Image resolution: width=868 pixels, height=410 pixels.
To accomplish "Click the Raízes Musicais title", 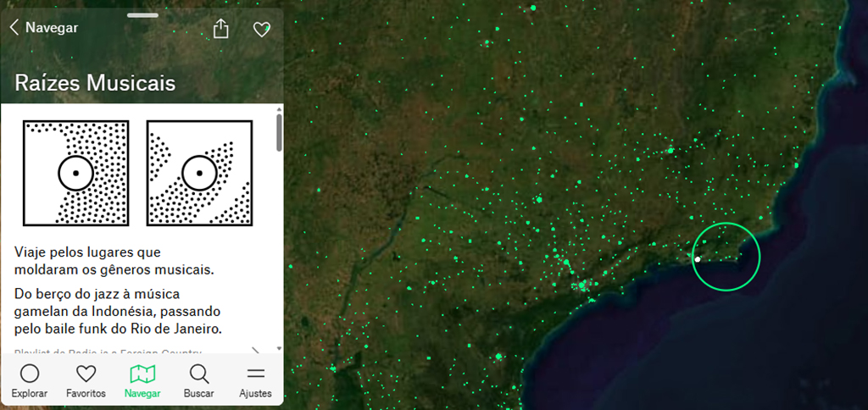I will (95, 83).
